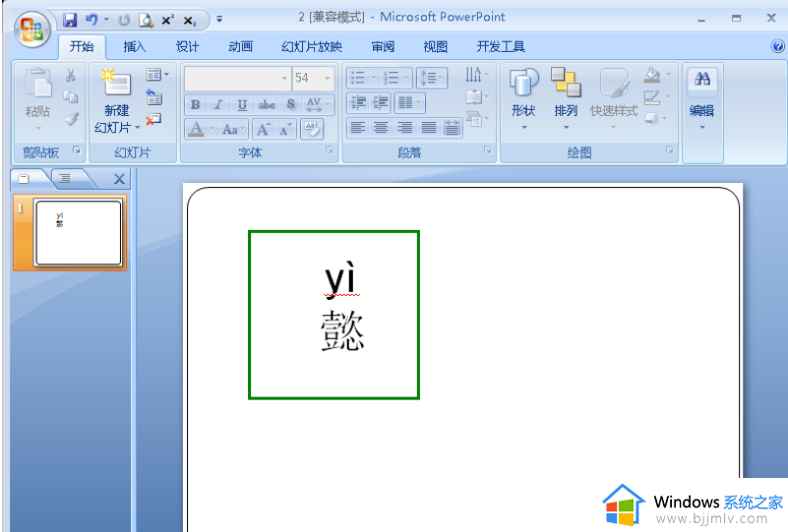Toggle bold formatting
Screen dimensions: 788x532
coord(196,104)
